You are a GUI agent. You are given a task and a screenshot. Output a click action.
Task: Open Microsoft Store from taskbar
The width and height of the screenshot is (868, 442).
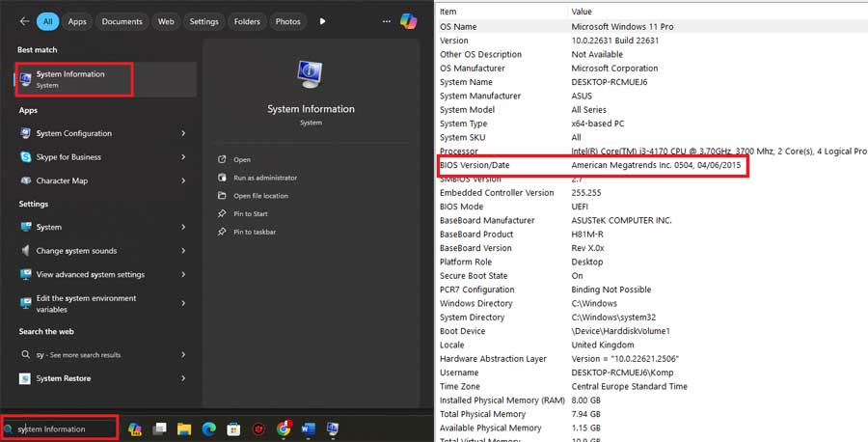(233, 429)
